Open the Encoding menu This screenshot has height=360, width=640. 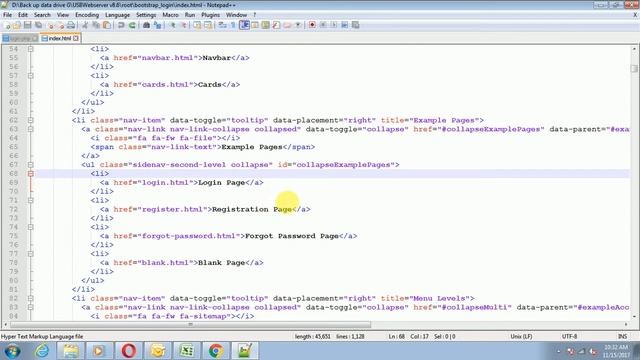coord(87,15)
